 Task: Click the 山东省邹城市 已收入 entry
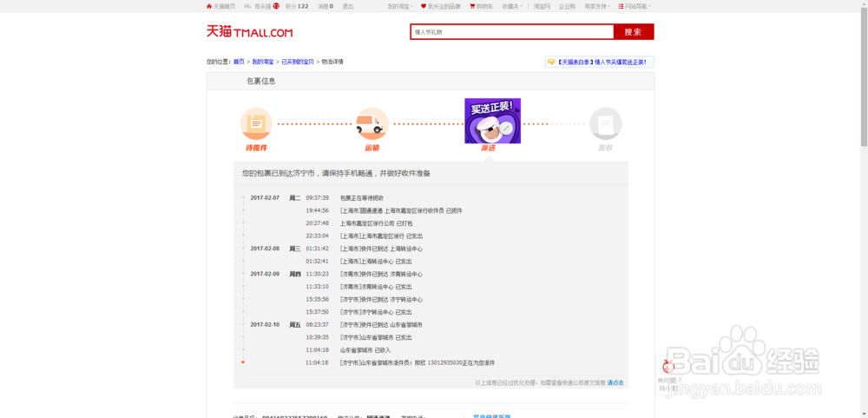click(365, 350)
